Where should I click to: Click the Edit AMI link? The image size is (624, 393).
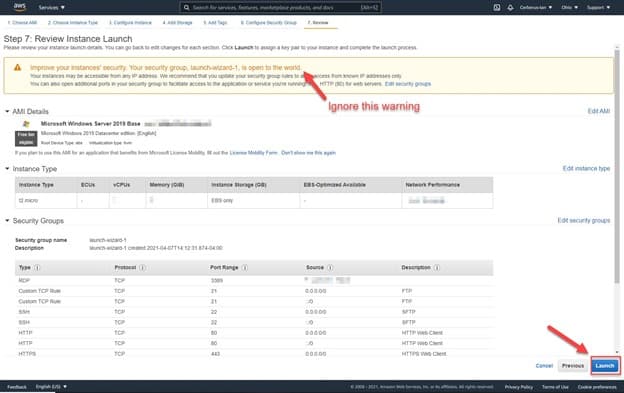click(599, 111)
